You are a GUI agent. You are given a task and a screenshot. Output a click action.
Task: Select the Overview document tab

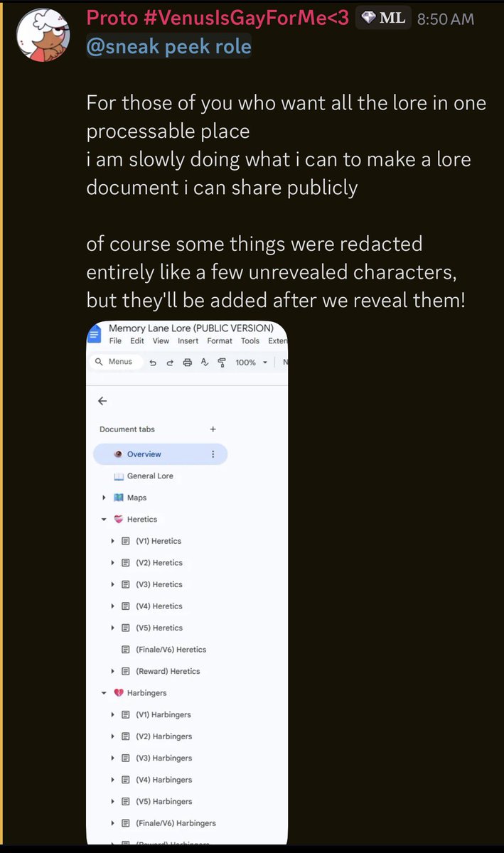click(160, 454)
